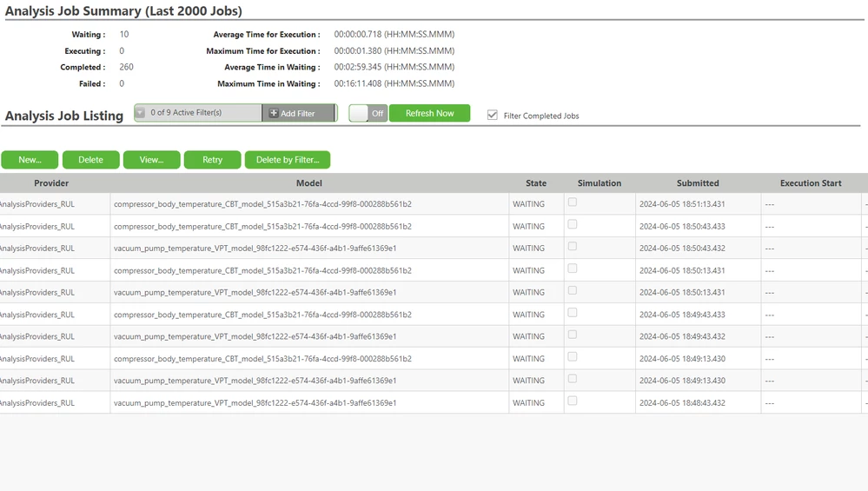Sort by the Submitted column header
Screen dimensions: 868x491
coord(698,183)
